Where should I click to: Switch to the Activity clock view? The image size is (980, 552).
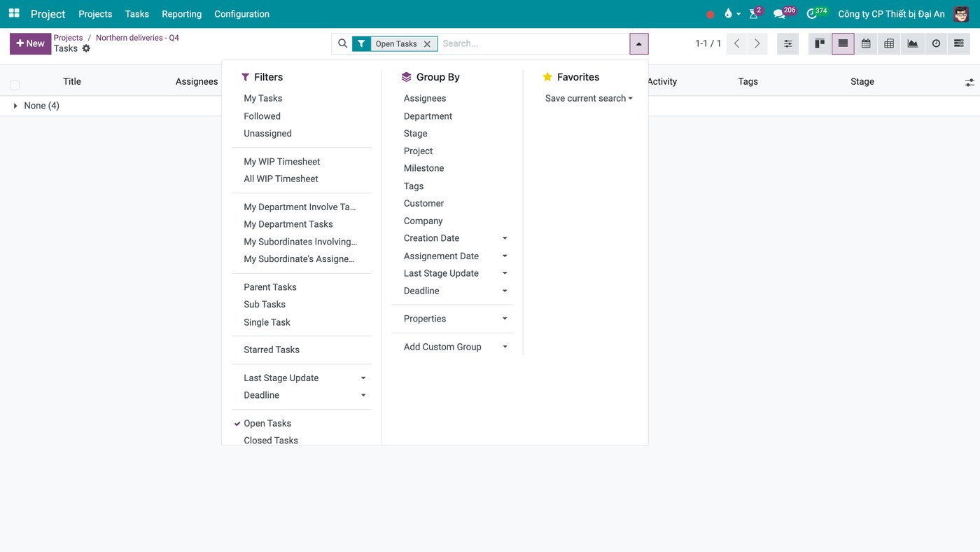pos(936,43)
